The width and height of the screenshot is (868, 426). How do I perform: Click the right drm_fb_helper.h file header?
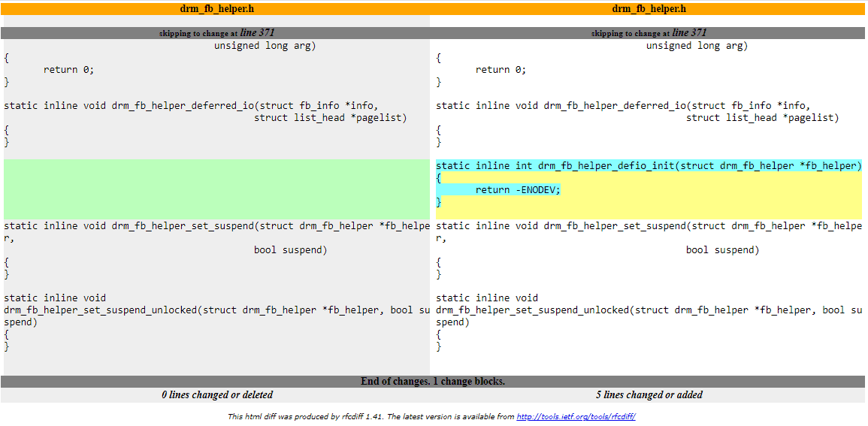[649, 9]
